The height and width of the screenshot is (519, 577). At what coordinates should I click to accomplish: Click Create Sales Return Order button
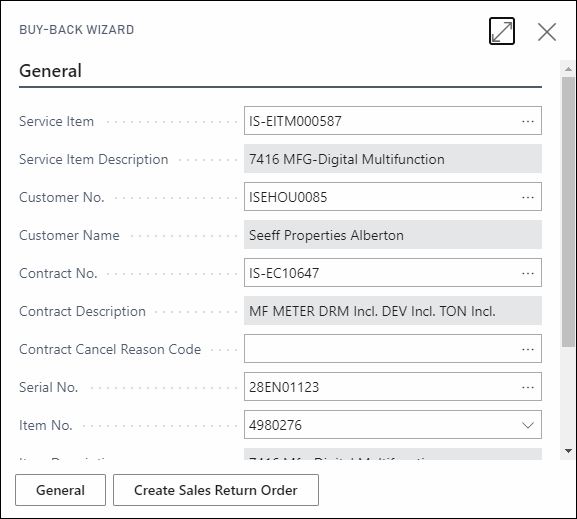pyautogui.click(x=216, y=490)
